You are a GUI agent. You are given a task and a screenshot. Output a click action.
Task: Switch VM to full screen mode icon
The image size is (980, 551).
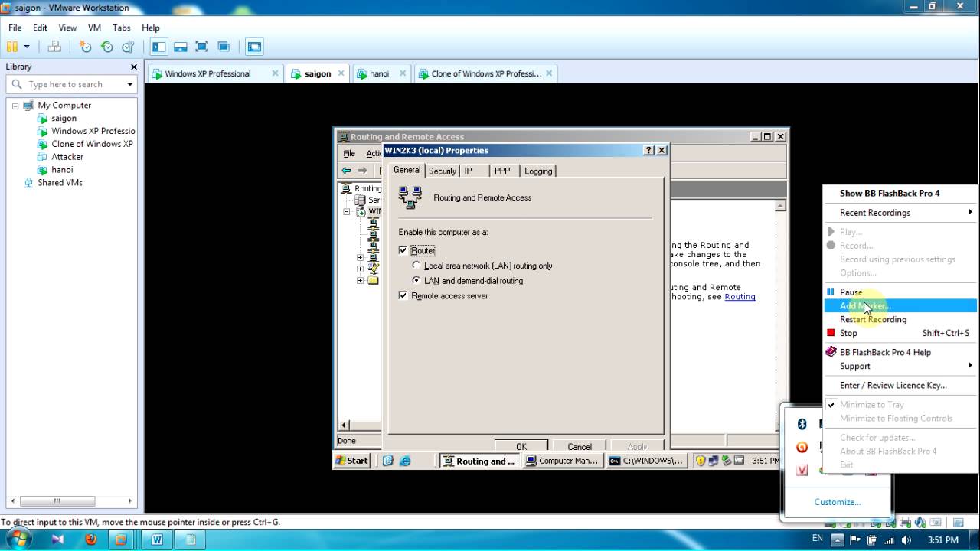[202, 47]
